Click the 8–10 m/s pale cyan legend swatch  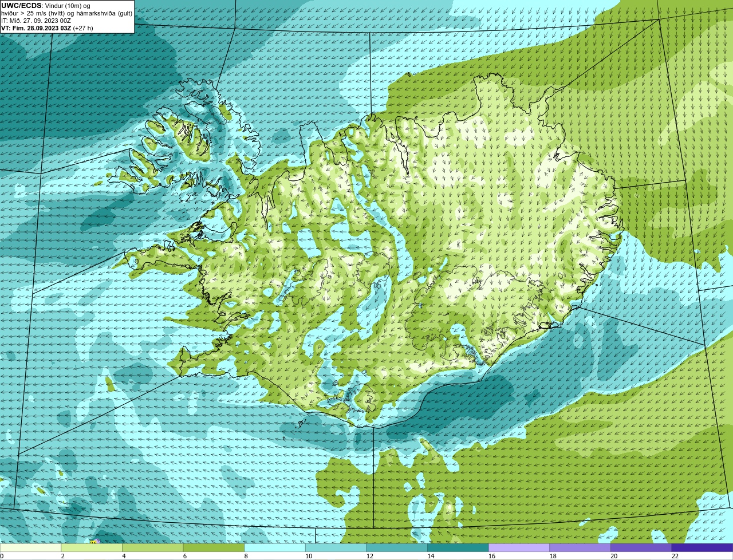(x=275, y=547)
